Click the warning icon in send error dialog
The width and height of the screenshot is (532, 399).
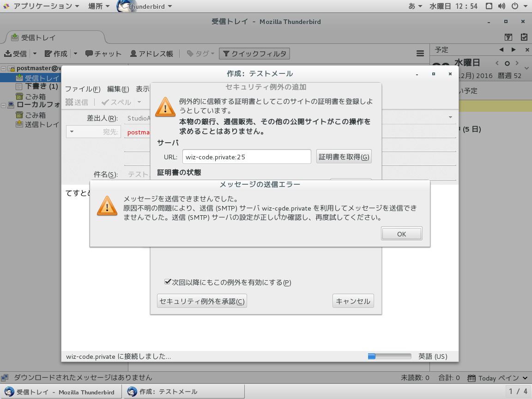[107, 206]
